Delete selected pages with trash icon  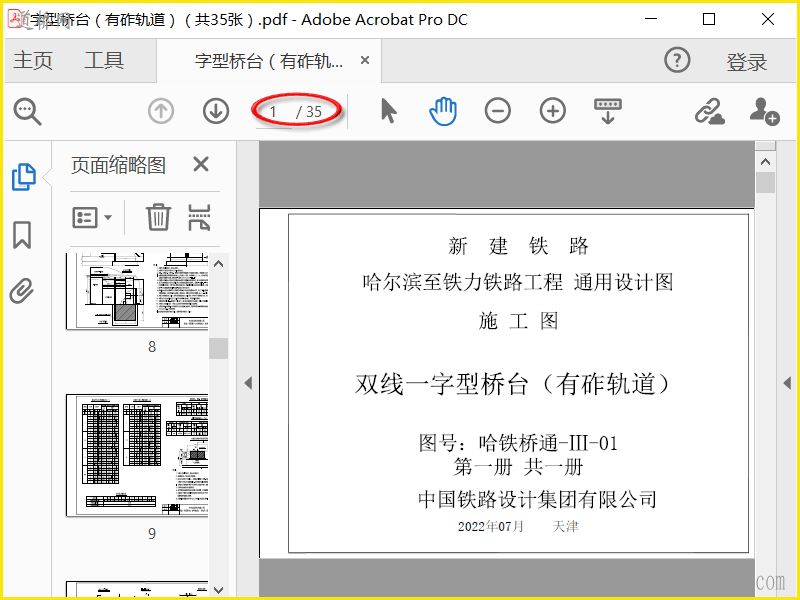coord(158,217)
